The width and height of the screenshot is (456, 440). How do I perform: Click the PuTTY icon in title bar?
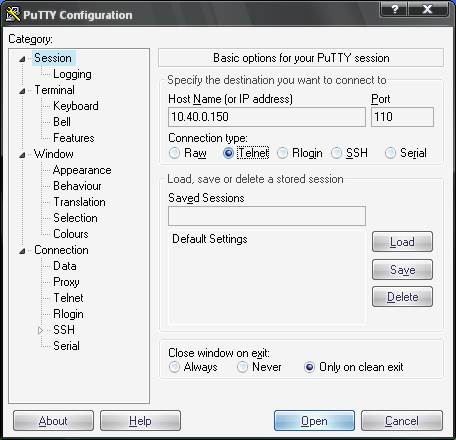(x=13, y=15)
